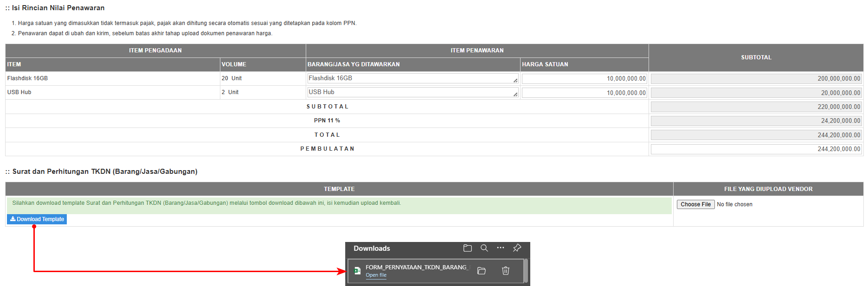
Task: Open the downloads folder icon in Downloads header
Action: point(467,248)
